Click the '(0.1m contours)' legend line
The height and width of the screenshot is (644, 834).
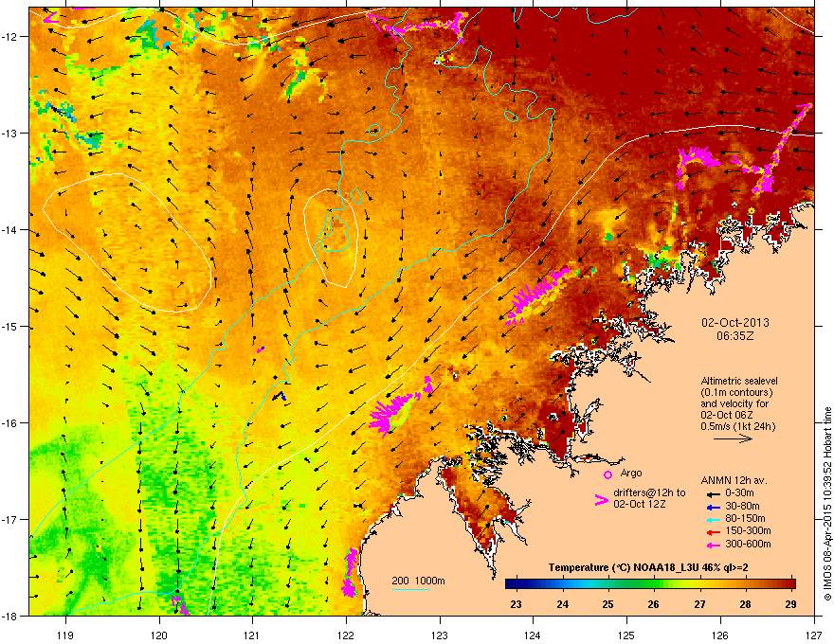point(736,393)
